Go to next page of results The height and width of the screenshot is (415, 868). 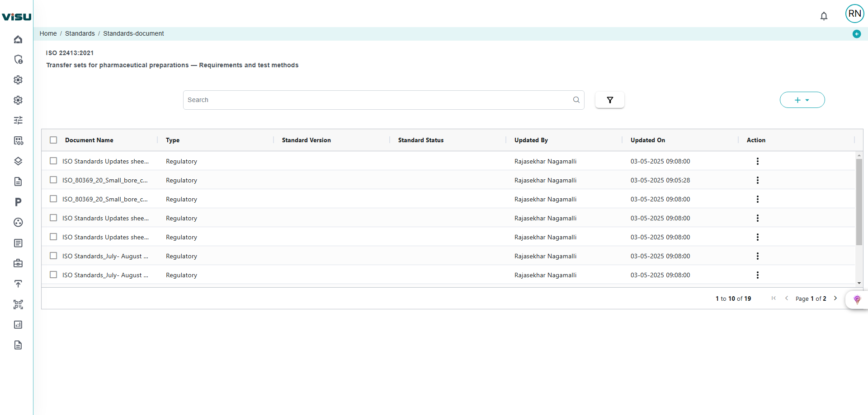835,298
